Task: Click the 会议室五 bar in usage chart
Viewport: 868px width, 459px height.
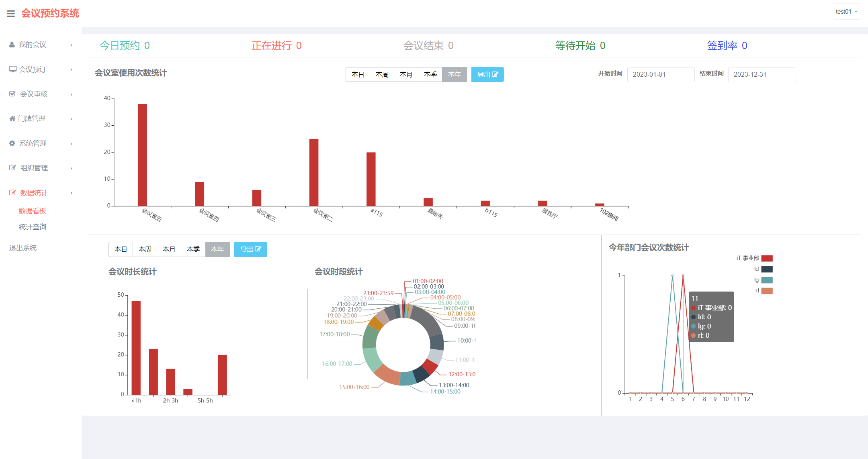Action: coord(142,155)
